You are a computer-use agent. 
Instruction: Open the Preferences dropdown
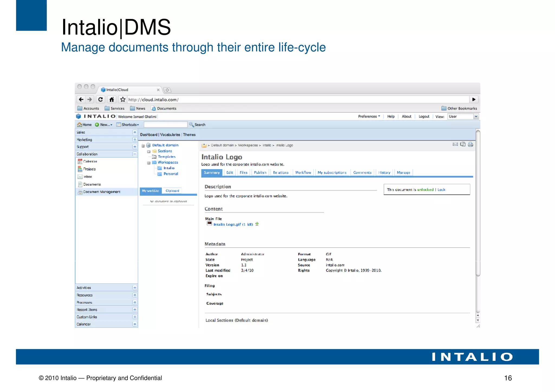(x=369, y=116)
